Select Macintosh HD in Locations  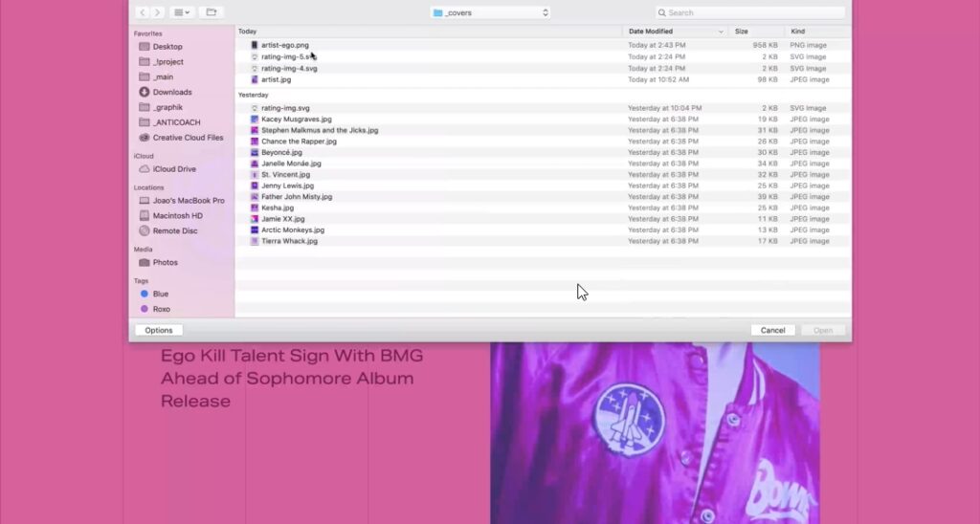[x=177, y=216]
